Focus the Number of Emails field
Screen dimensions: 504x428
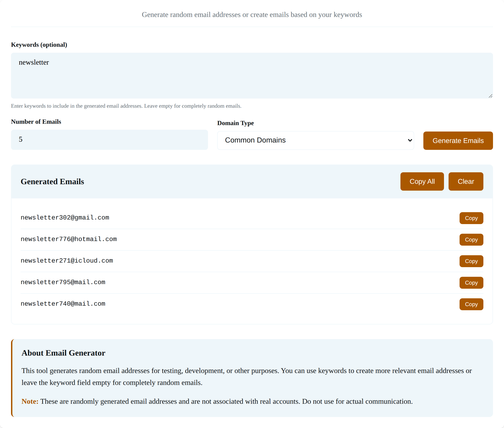pos(109,140)
